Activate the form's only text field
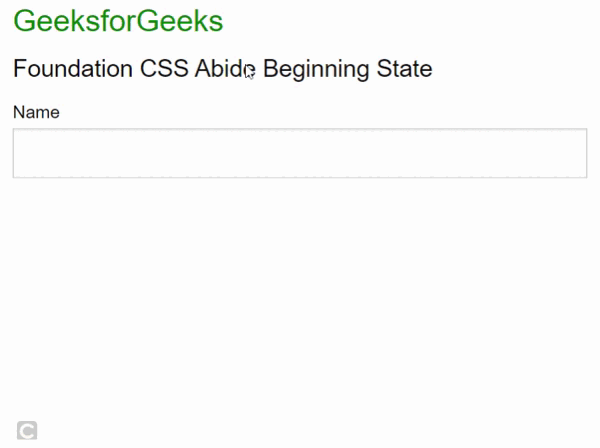Screen dimensions: 600x448 point(299,153)
